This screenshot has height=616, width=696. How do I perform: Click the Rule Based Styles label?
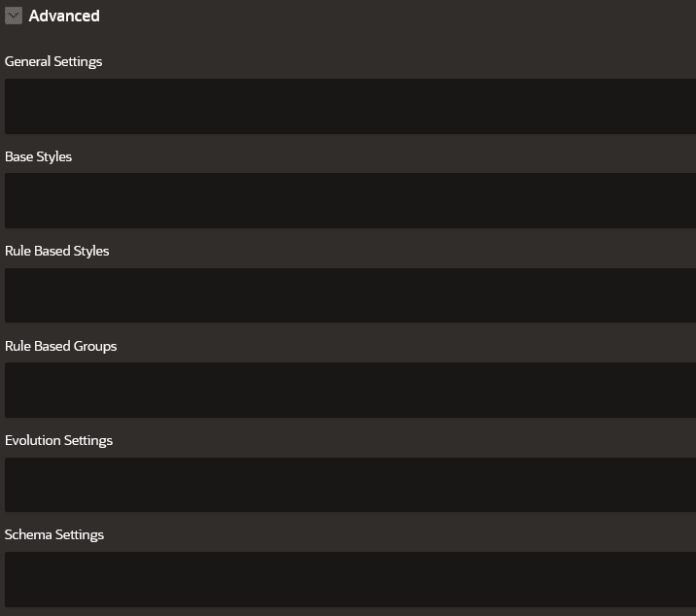(56, 252)
